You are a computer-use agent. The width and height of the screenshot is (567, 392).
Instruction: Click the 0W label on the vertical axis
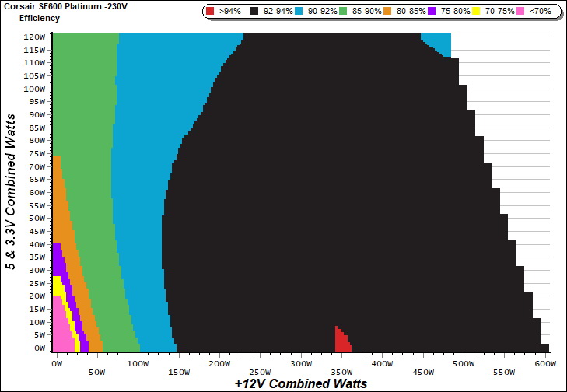pos(39,348)
